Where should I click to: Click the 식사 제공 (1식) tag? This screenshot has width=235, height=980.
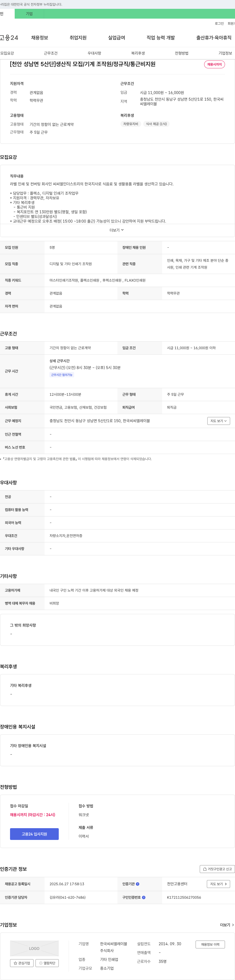coord(156,124)
